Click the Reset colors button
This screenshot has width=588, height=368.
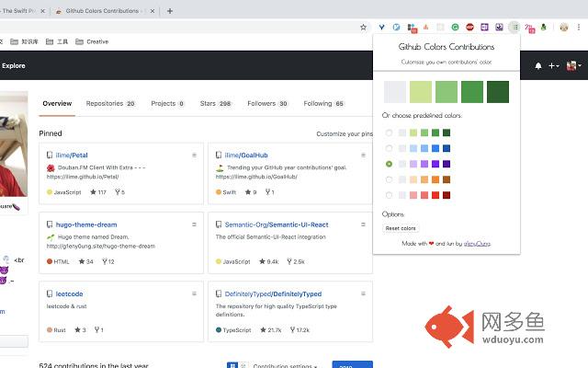pos(401,228)
